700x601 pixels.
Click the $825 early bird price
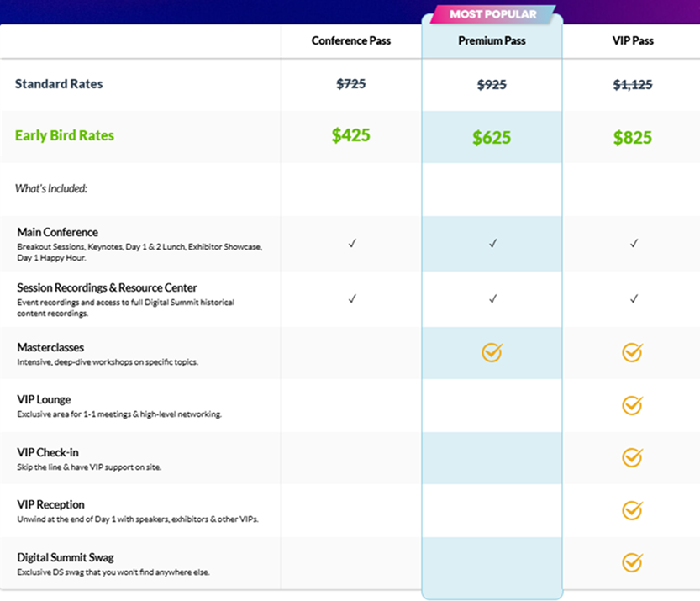[x=632, y=137]
